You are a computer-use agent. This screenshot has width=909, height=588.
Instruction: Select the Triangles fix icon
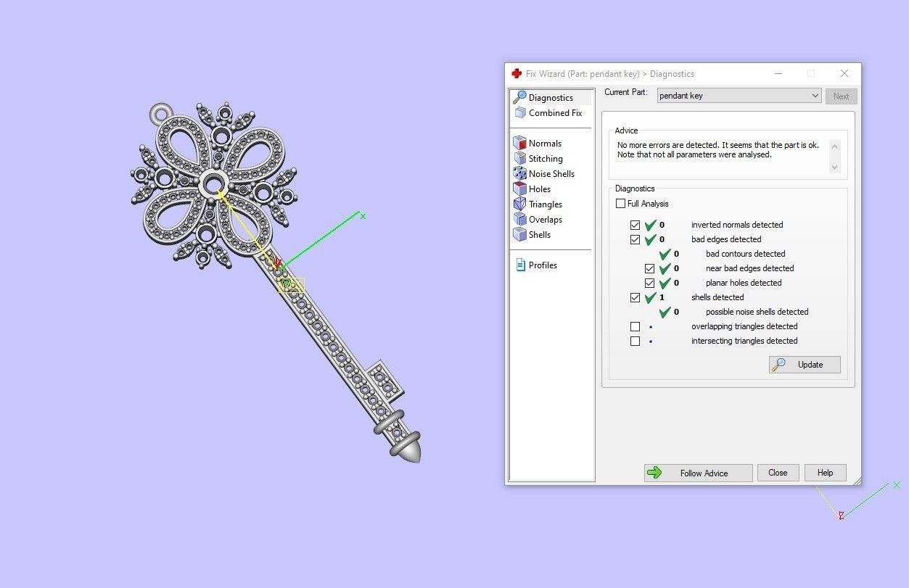(519, 204)
